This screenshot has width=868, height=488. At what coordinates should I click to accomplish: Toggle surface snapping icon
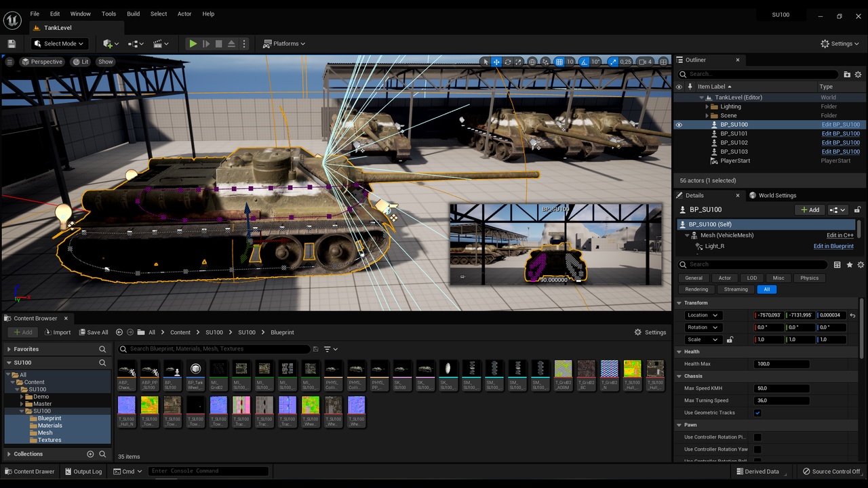pos(546,62)
